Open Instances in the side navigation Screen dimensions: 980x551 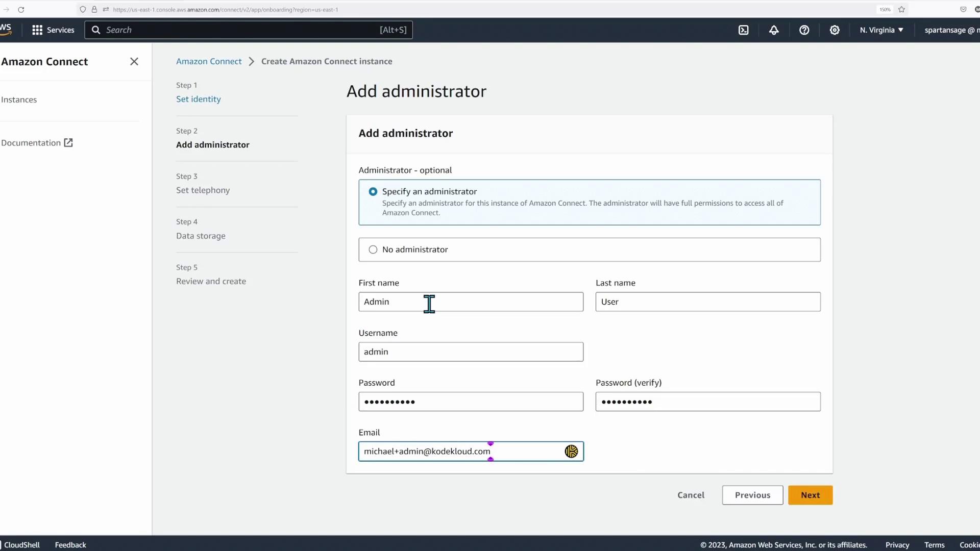[19, 99]
